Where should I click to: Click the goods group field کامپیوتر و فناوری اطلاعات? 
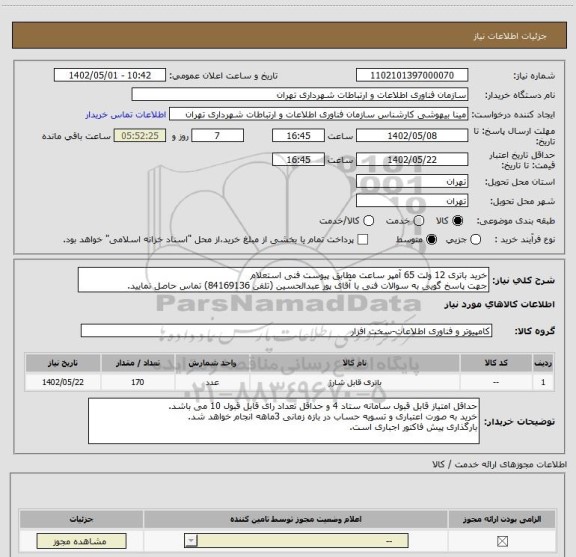(x=286, y=331)
